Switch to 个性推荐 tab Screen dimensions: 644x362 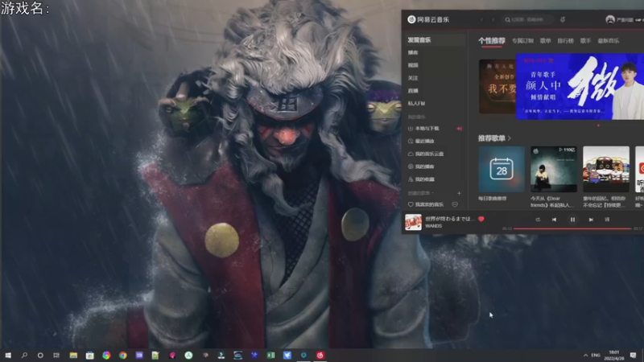[492, 41]
